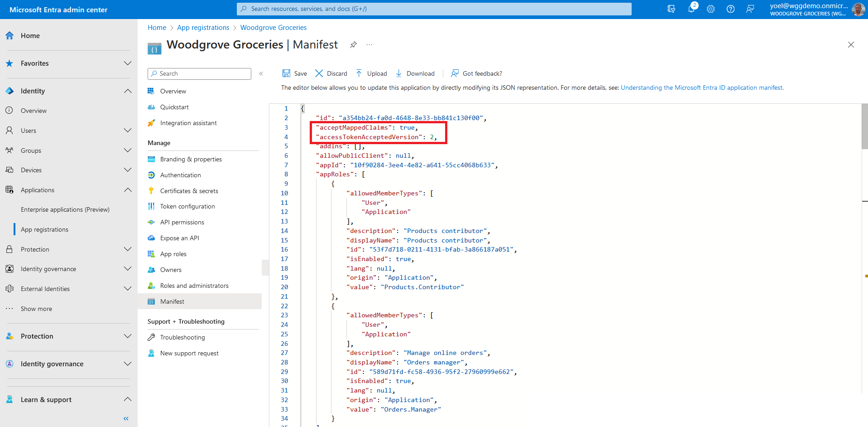Click the top search resources box
This screenshot has height=427, width=868.
[434, 9]
